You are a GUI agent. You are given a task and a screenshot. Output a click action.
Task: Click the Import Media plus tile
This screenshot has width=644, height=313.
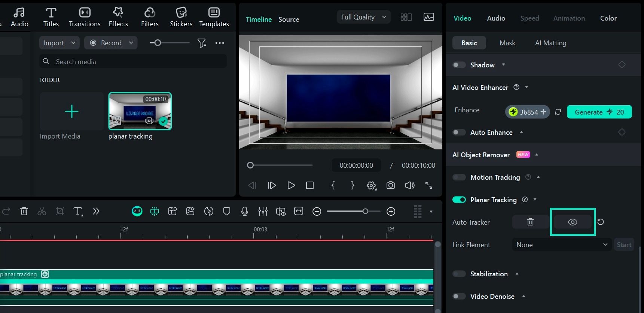71,111
